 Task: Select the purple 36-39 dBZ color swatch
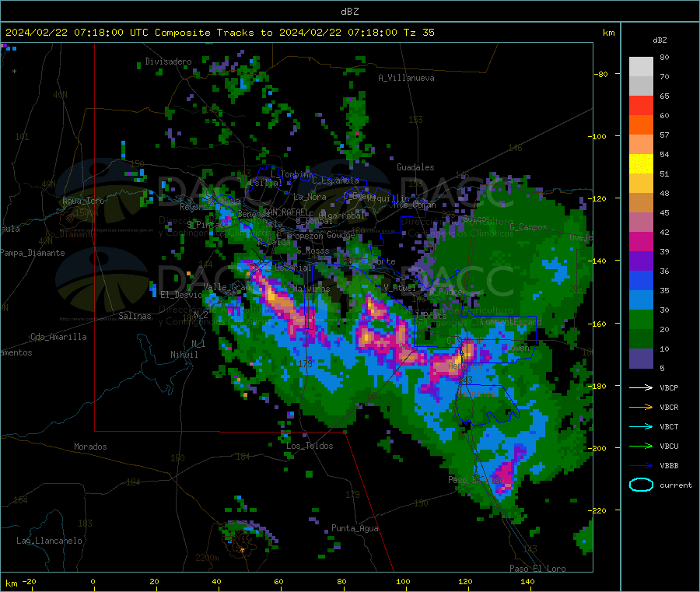click(641, 261)
